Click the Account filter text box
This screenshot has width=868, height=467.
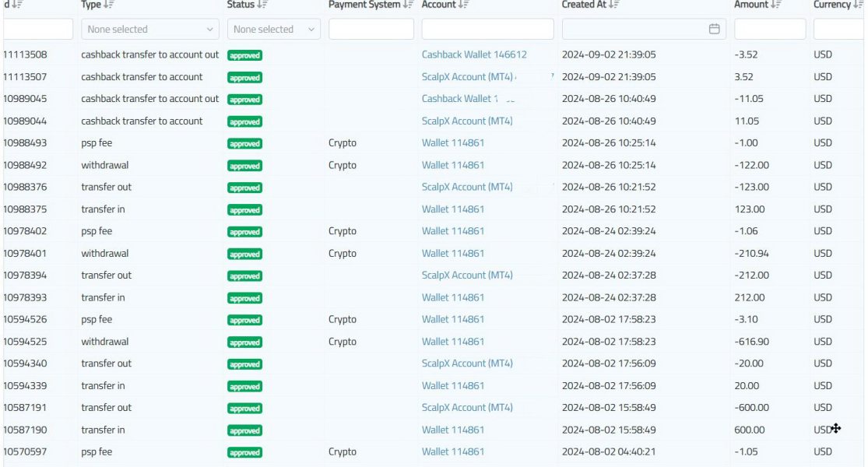(x=487, y=30)
